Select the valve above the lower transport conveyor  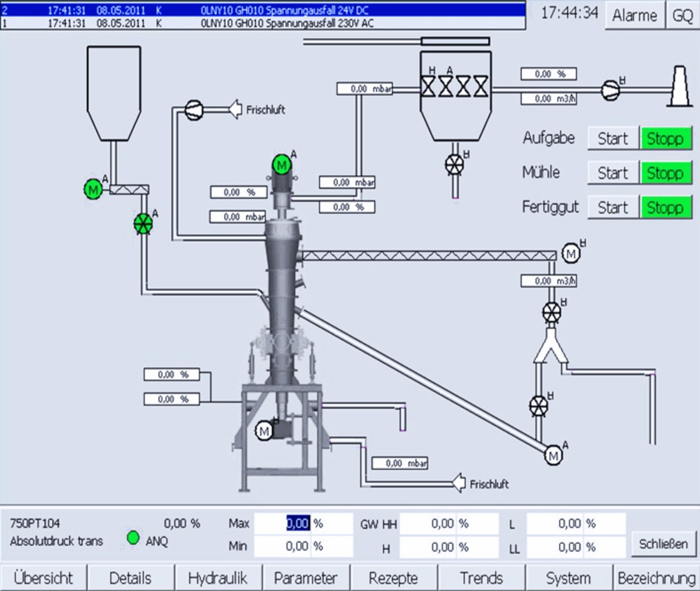(x=539, y=403)
